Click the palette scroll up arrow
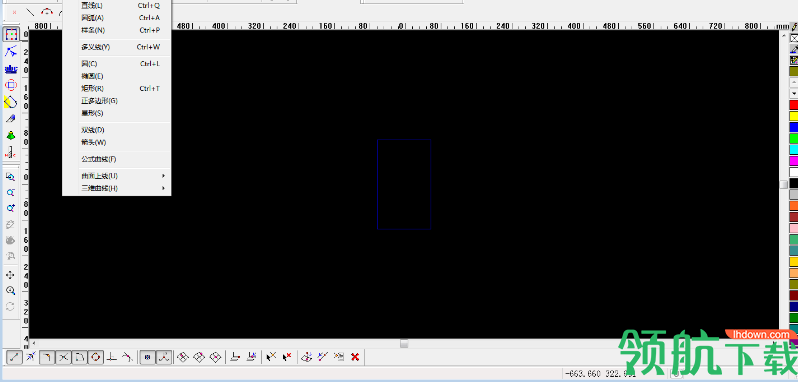The height and width of the screenshot is (382, 798). pyautogui.click(x=793, y=82)
